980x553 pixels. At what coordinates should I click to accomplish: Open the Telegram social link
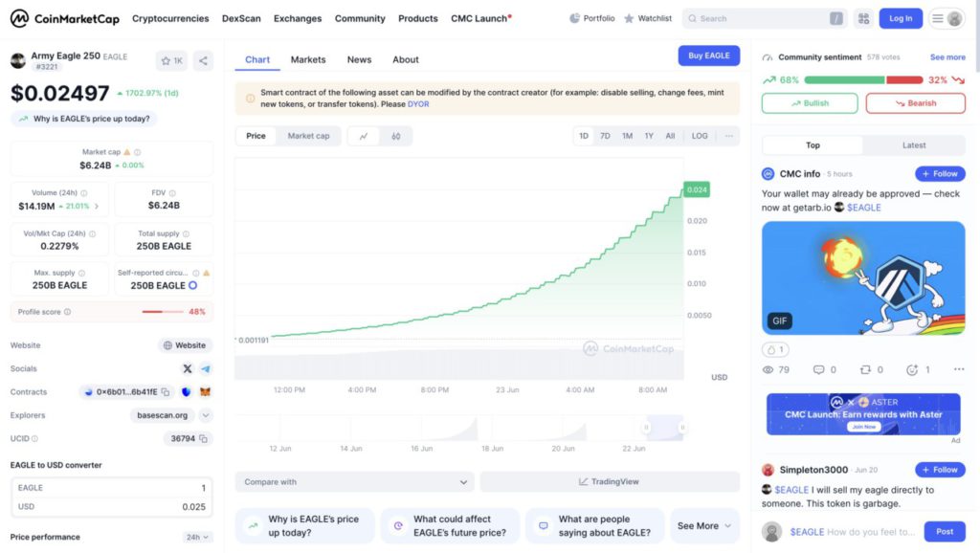click(x=206, y=368)
